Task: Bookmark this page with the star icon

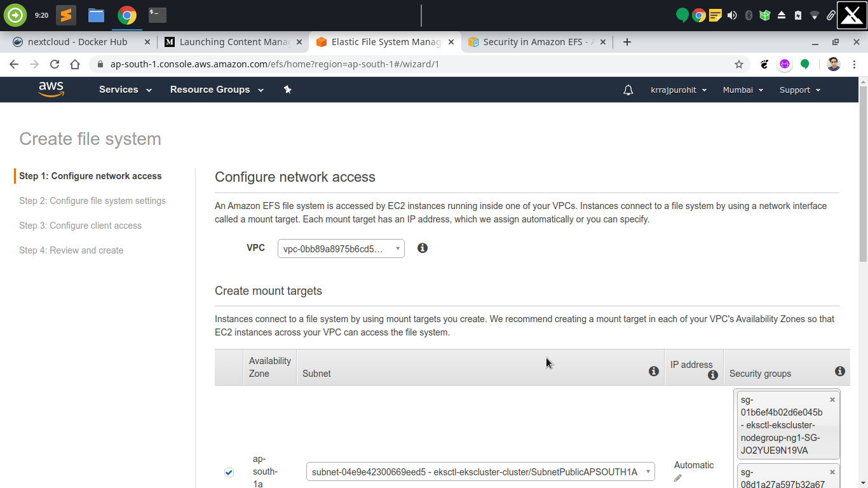Action: pyautogui.click(x=739, y=64)
